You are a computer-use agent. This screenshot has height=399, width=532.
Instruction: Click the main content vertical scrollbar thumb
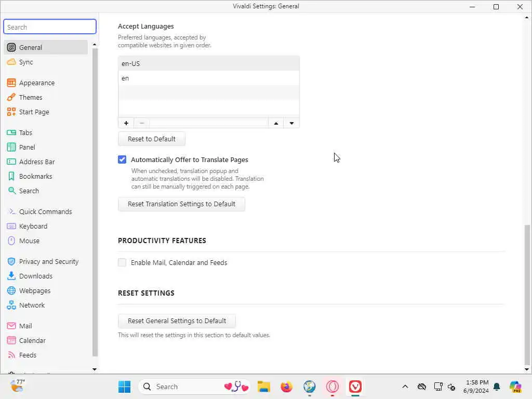click(x=527, y=295)
